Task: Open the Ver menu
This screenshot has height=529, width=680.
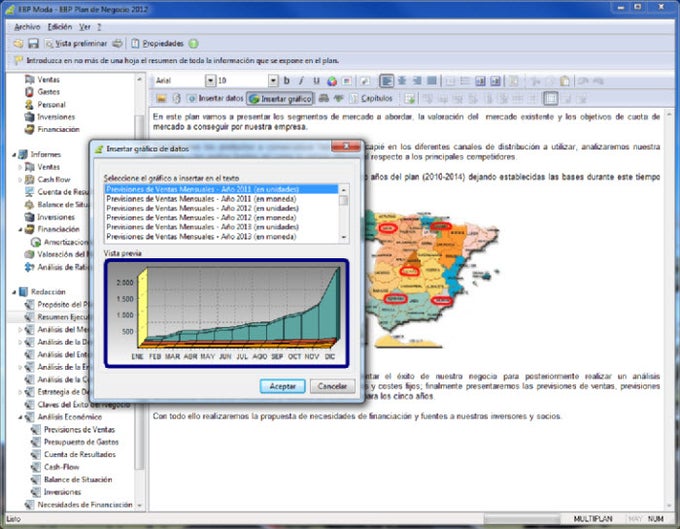Action: (x=85, y=27)
